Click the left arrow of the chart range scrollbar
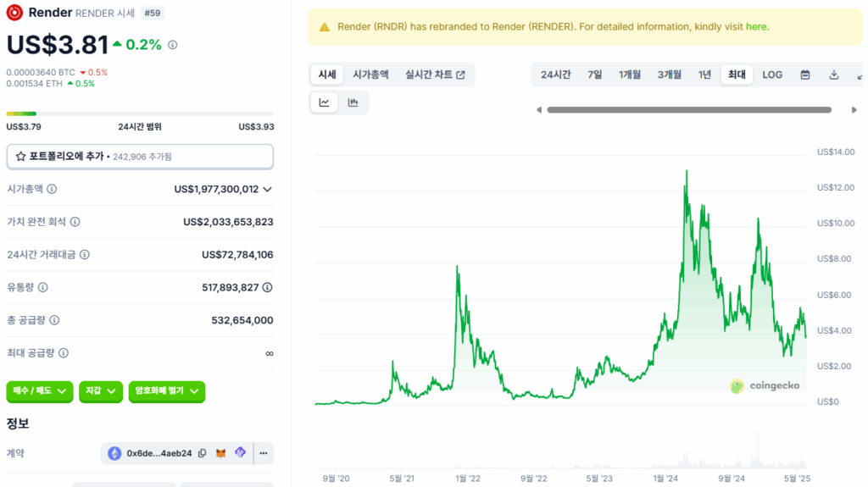The width and height of the screenshot is (868, 487). pyautogui.click(x=538, y=110)
